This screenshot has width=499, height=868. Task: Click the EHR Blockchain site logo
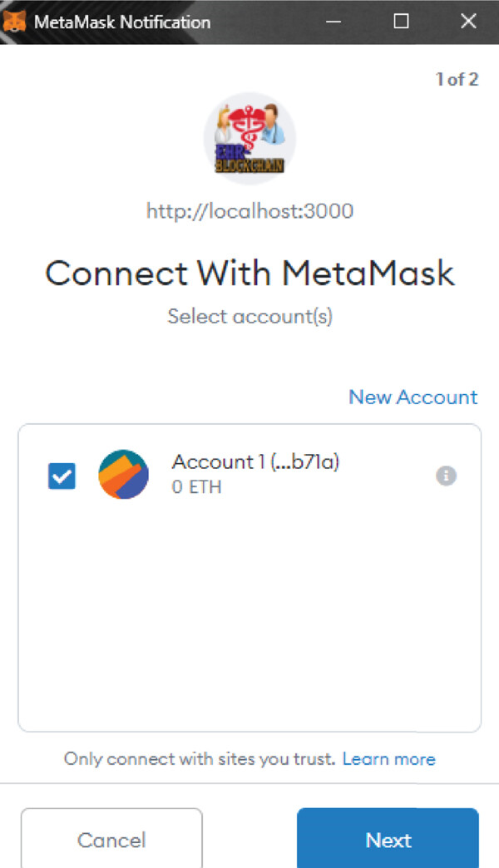pos(249,138)
